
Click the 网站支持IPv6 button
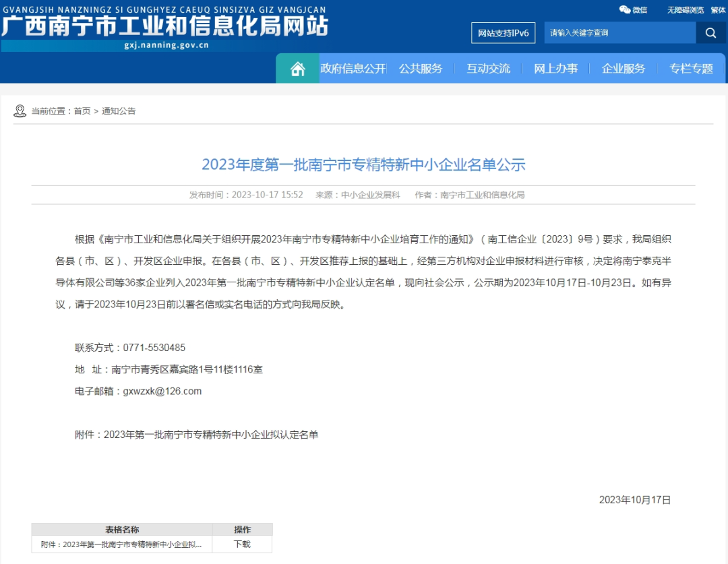(504, 33)
